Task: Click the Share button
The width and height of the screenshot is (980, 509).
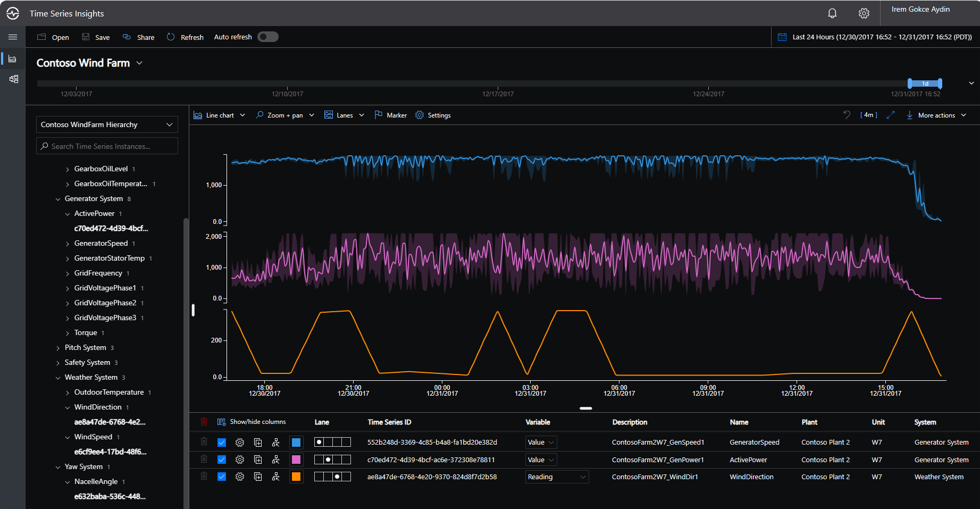Action: [x=138, y=37]
